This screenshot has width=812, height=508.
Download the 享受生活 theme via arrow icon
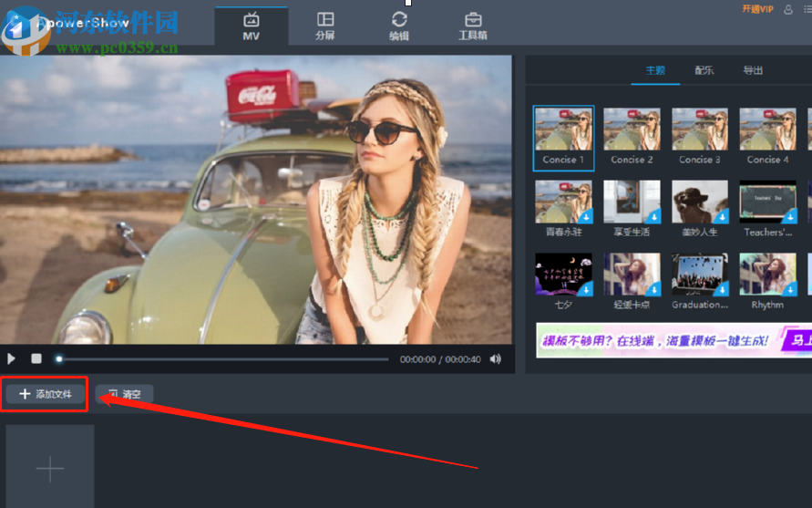click(x=654, y=217)
